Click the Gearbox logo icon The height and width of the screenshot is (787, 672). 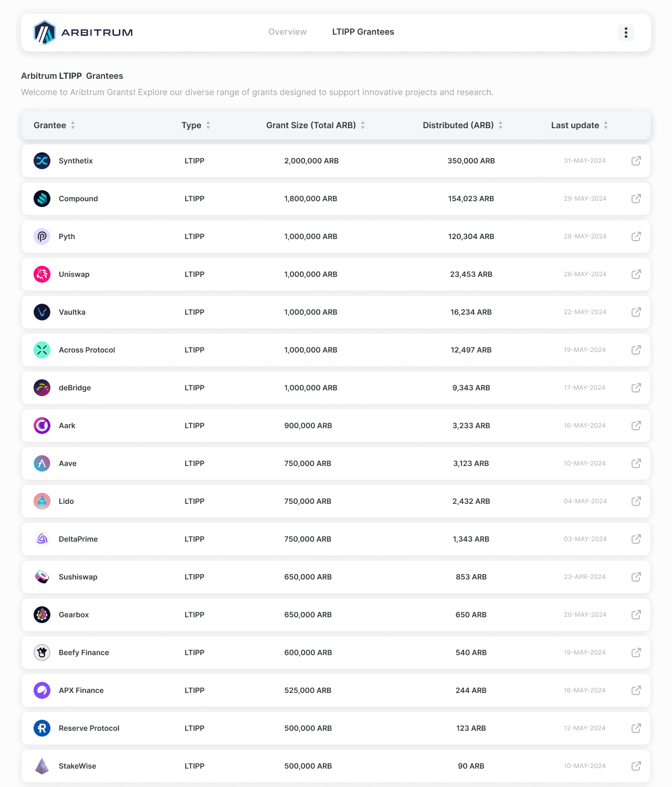42,615
